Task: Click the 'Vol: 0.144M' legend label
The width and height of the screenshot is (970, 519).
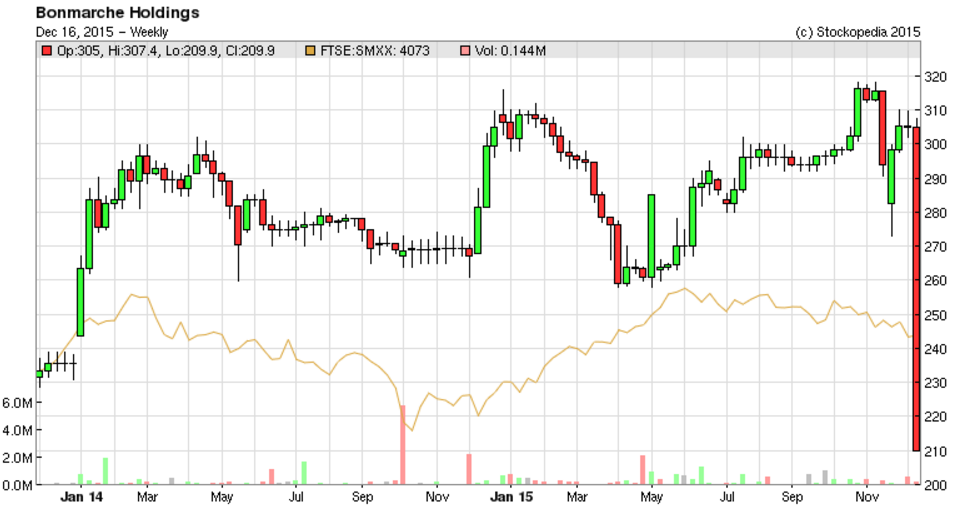Action: pyautogui.click(x=510, y=51)
